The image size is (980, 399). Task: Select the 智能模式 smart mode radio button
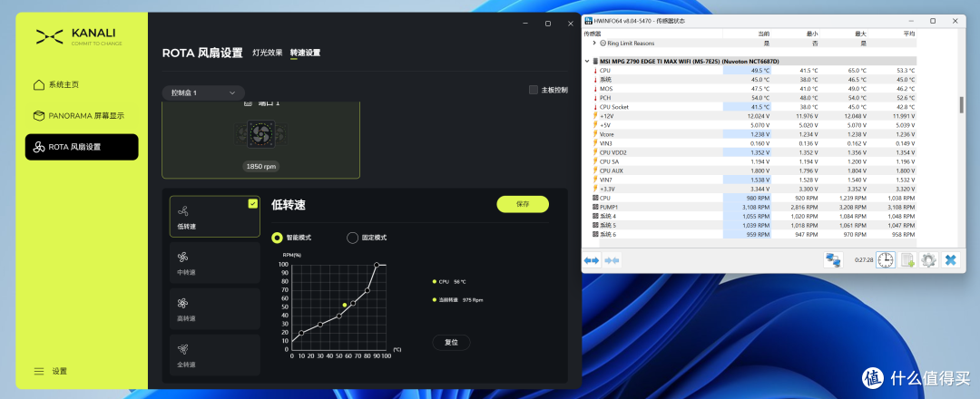[x=276, y=238]
